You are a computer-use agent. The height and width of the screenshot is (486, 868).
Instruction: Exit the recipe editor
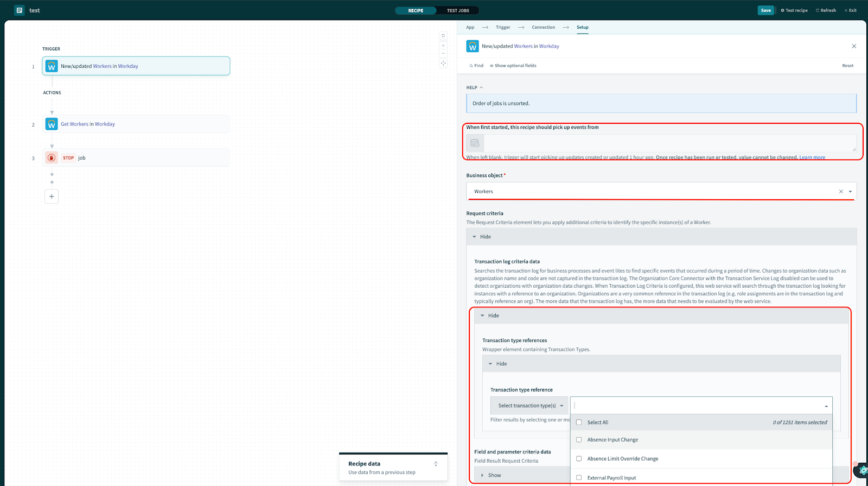[x=850, y=10]
